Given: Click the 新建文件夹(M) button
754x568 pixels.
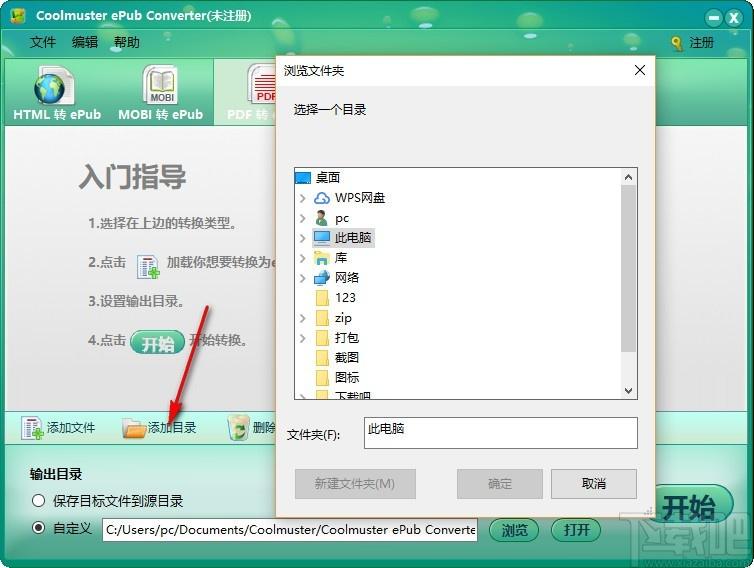Looking at the screenshot, I should 355,484.
